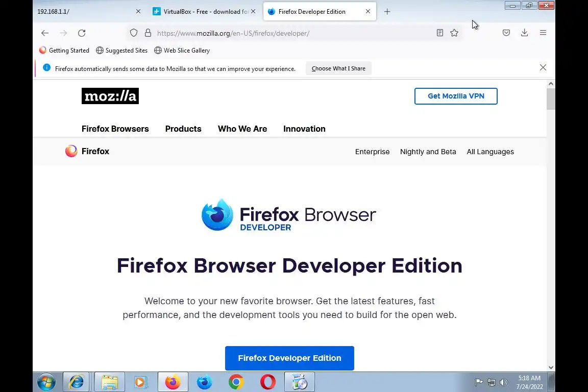This screenshot has height=392, width=588.
Task: Click Get Mozilla VPN button
Action: pyautogui.click(x=456, y=96)
